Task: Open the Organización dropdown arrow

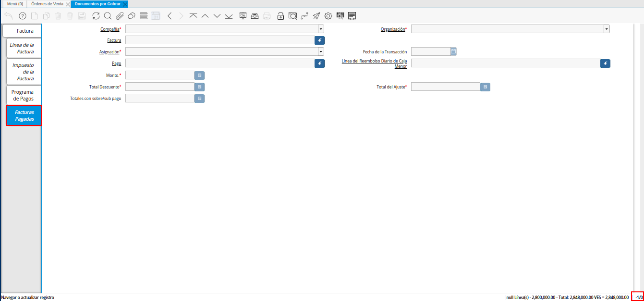Action: (607, 29)
